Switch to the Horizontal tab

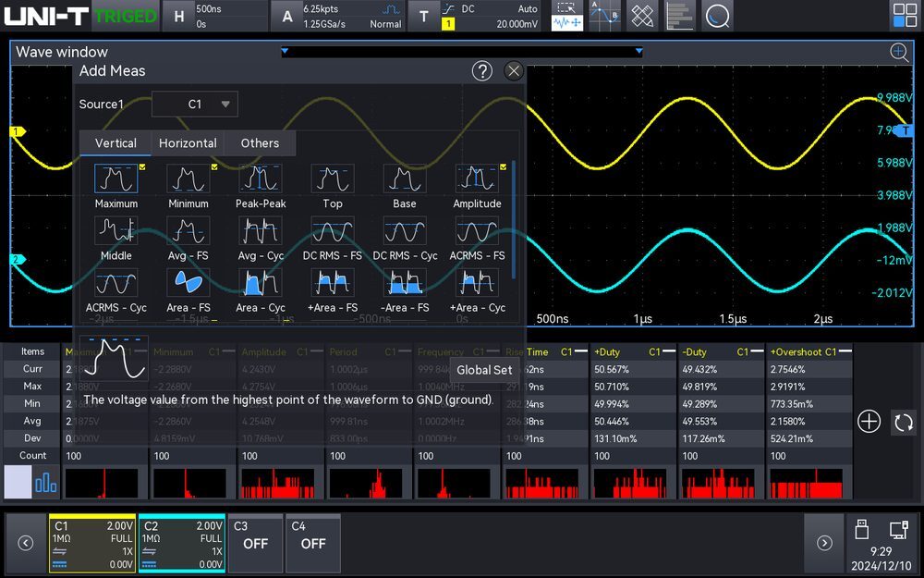(x=188, y=143)
